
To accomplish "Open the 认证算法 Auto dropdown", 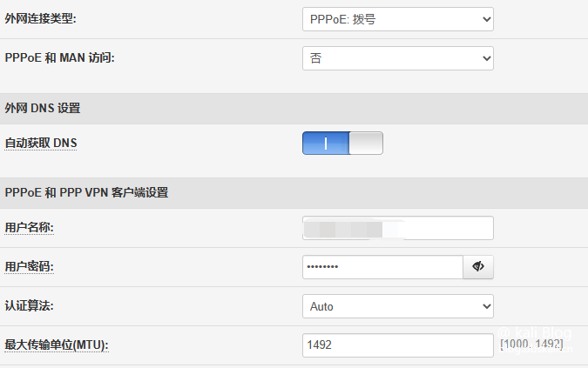I will 398,306.
